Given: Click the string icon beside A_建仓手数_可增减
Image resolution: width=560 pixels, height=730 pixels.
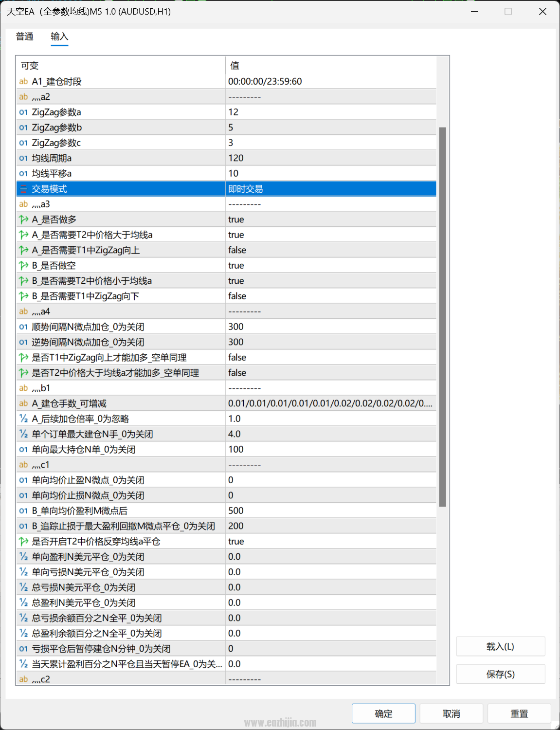Looking at the screenshot, I should pos(23,403).
